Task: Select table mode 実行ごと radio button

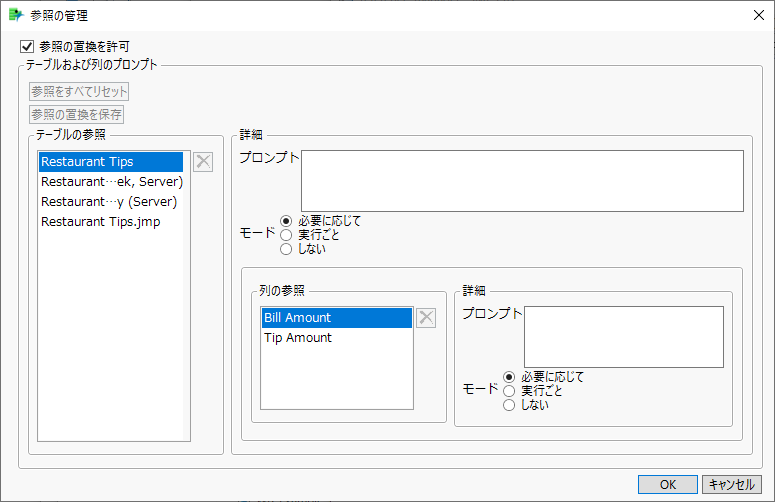Action: point(286,235)
